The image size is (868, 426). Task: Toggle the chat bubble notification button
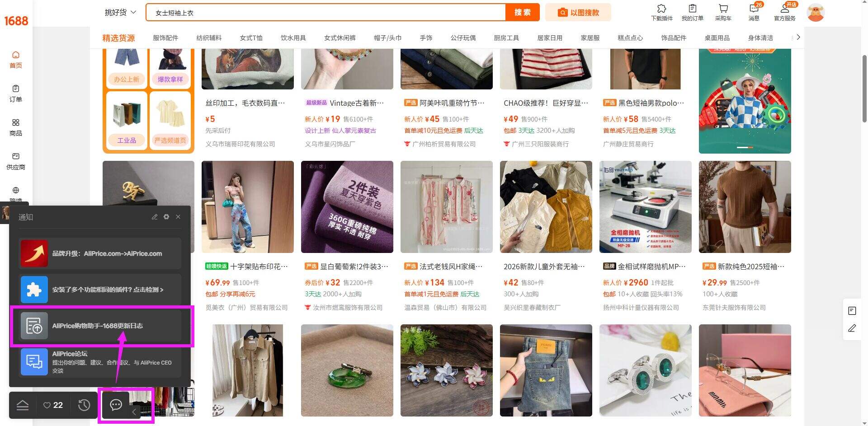pyautogui.click(x=116, y=405)
